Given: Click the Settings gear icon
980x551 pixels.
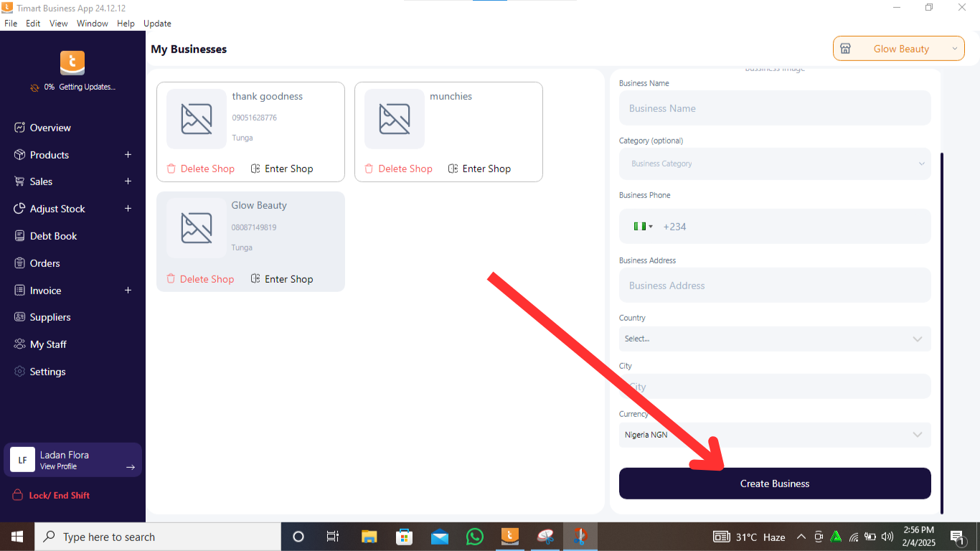Looking at the screenshot, I should coord(20,372).
